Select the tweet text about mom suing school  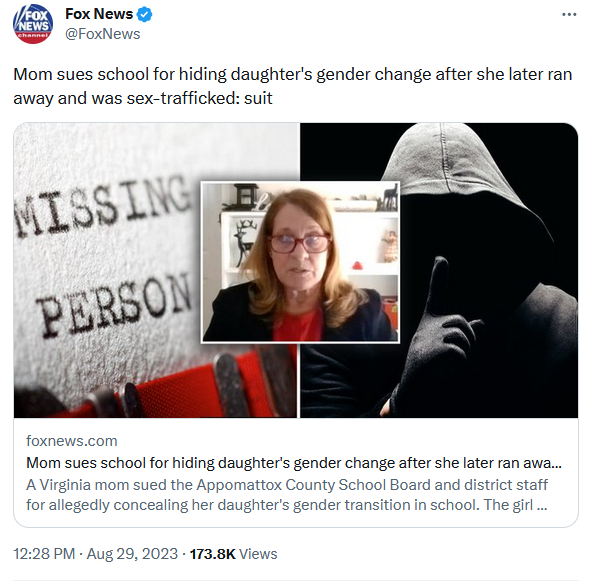293,86
